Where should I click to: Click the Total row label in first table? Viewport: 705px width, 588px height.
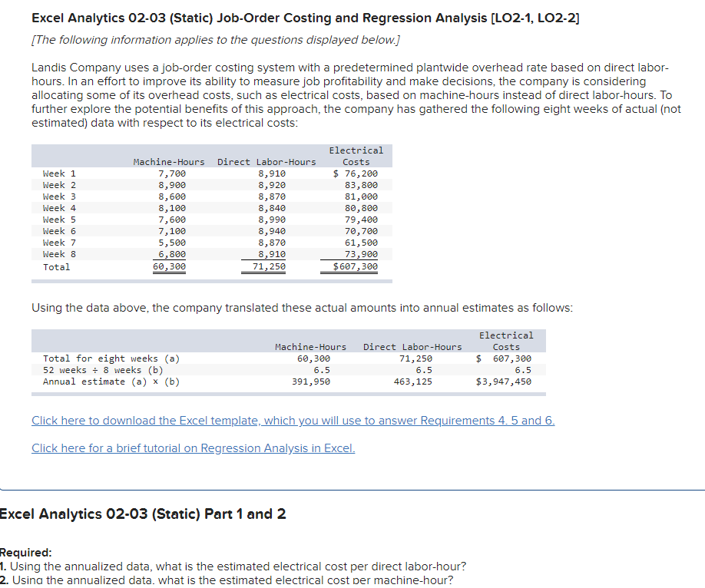(57, 267)
